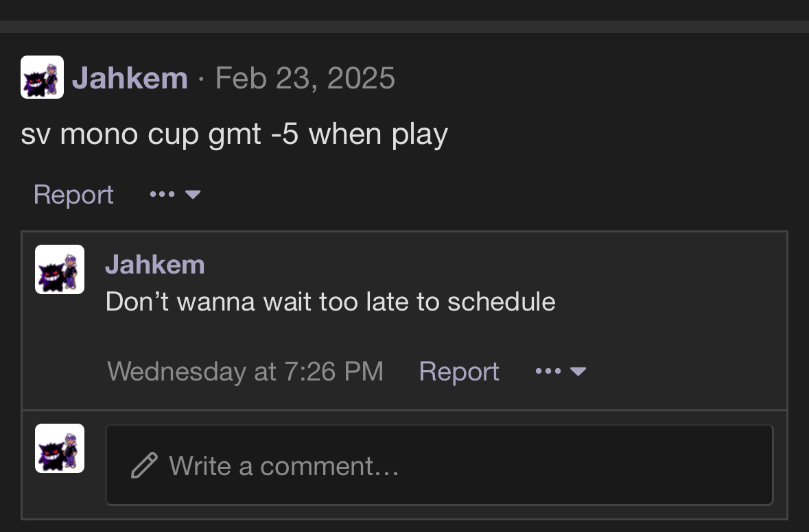Image resolution: width=809 pixels, height=532 pixels.
Task: Click the status text 'sv mono cup gmt -5 when play'
Action: click(x=234, y=134)
